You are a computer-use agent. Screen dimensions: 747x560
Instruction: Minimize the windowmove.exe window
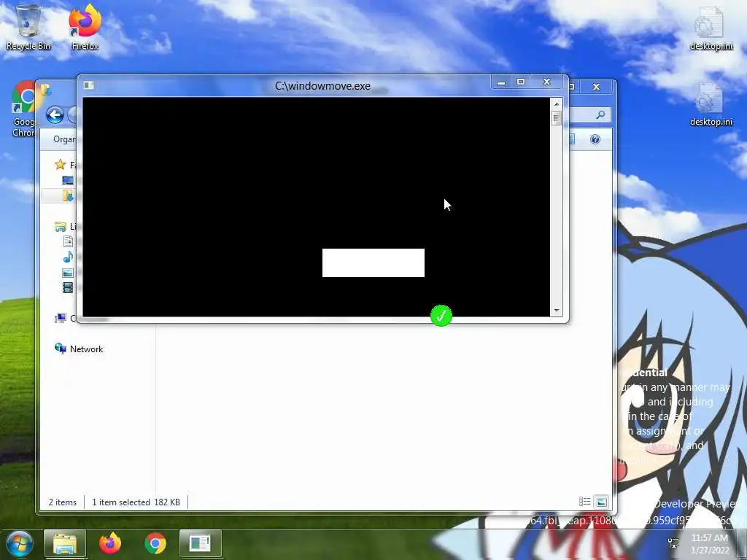[x=500, y=82]
